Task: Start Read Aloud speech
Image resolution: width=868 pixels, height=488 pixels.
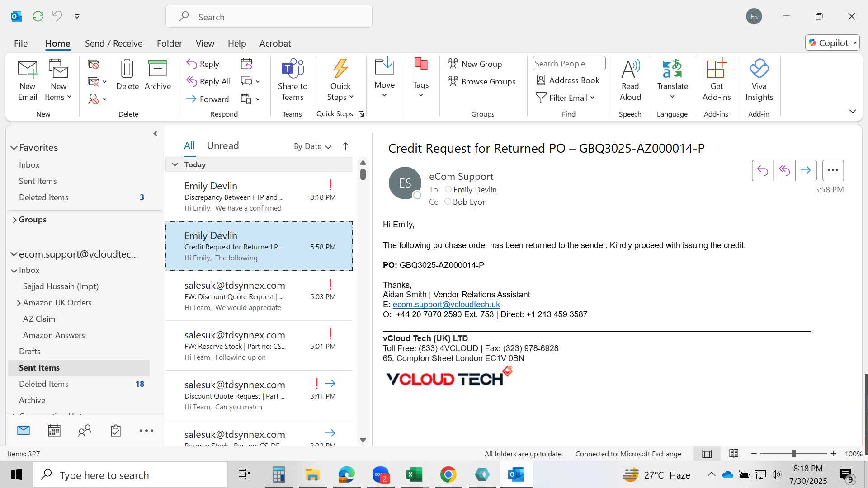Action: click(x=630, y=80)
